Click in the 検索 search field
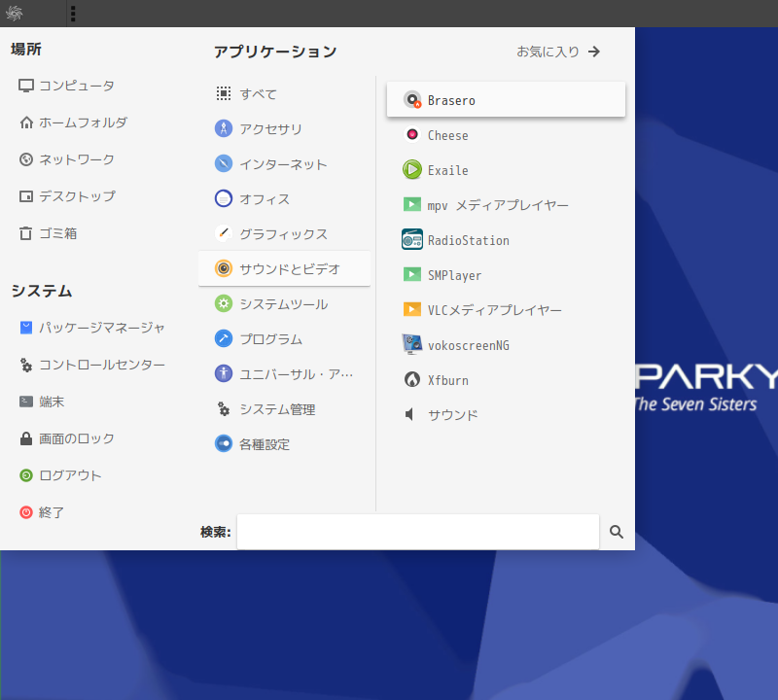778x700 pixels. point(418,532)
